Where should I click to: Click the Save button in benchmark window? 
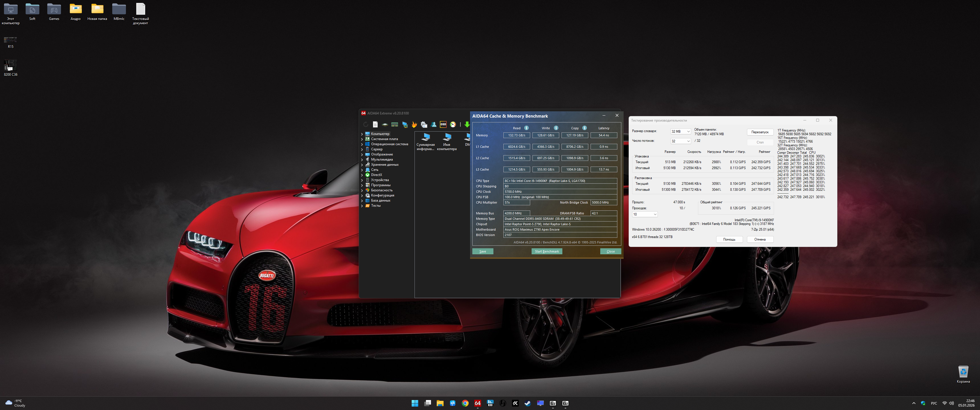482,251
